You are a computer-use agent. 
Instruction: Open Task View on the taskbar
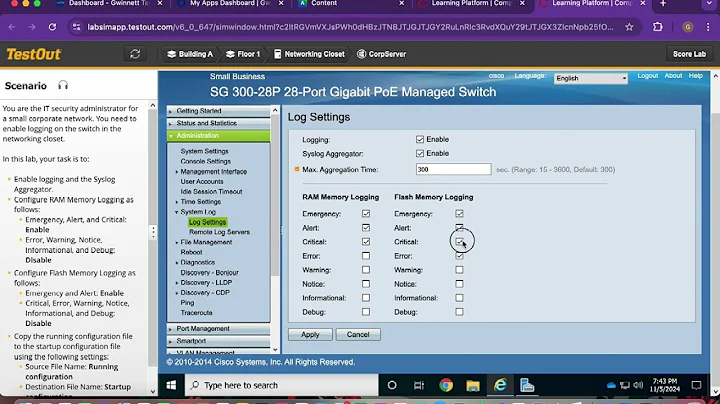(419, 385)
